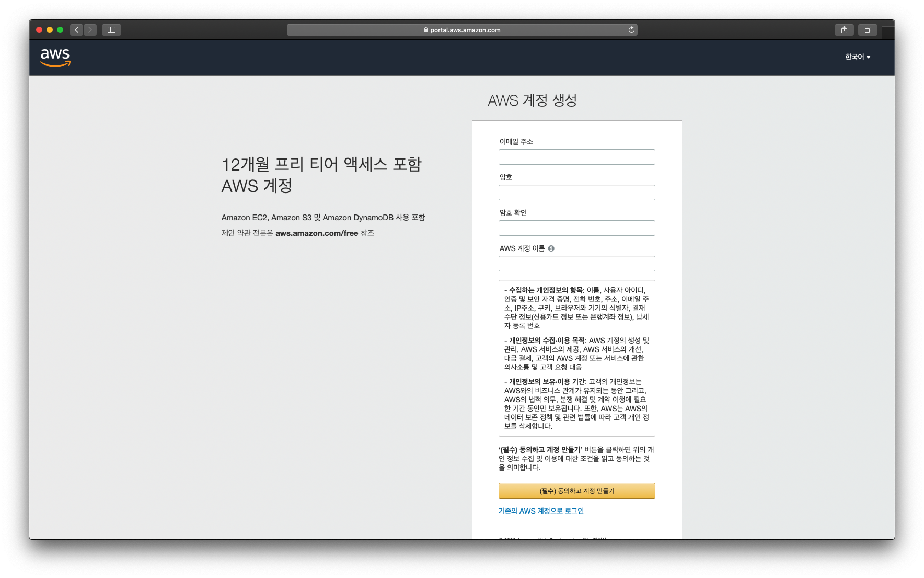Click the info icon beside AWS 계정 이름
Viewport: 924px width, 578px height.
coord(551,248)
